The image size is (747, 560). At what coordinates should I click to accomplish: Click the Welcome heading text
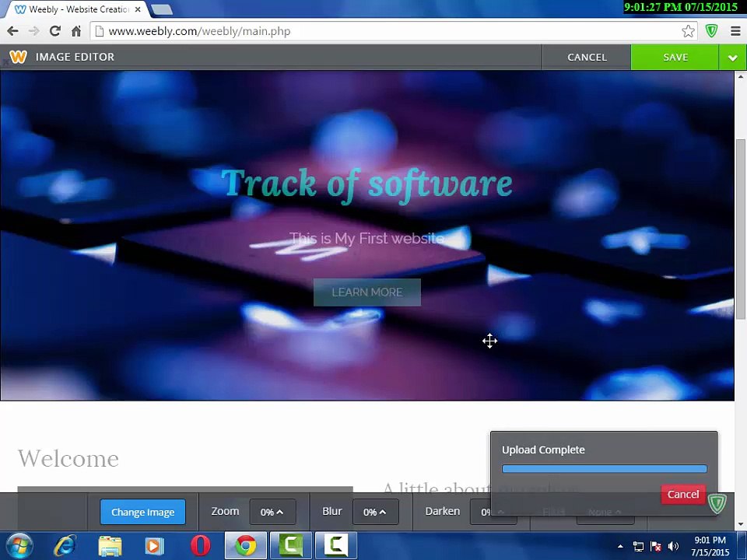(x=68, y=459)
